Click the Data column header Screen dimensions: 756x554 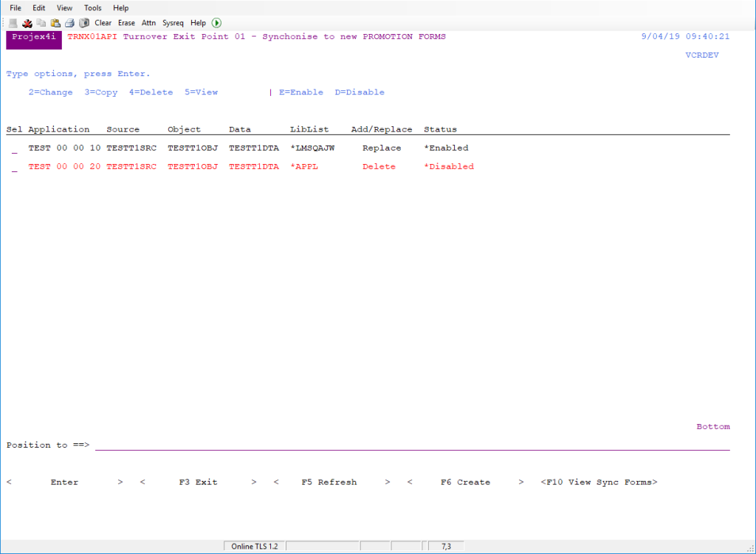[240, 129]
